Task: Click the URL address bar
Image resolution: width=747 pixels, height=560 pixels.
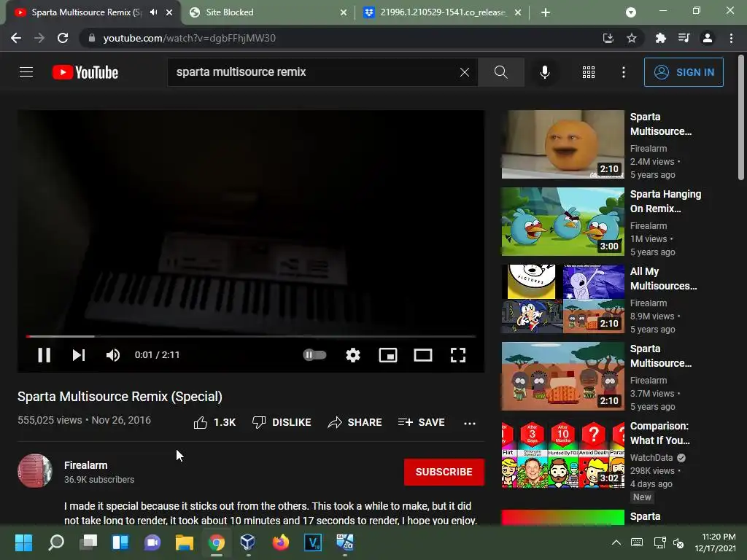Action: coord(333,38)
